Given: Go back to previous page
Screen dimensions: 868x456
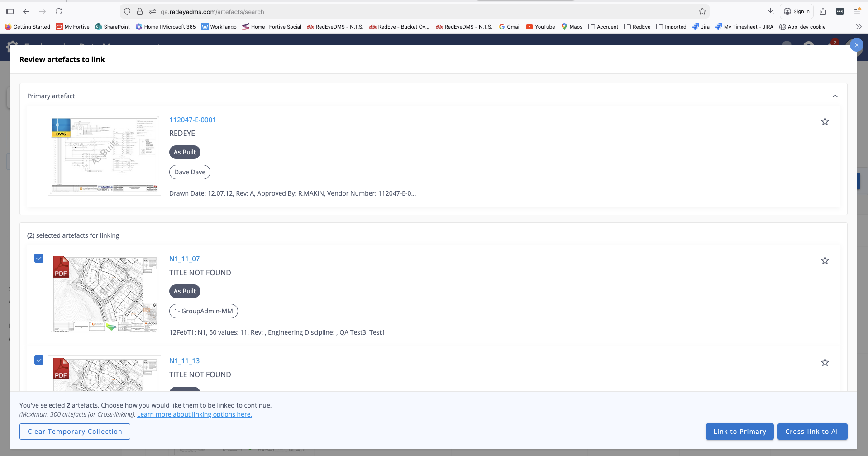Looking at the screenshot, I should [26, 11].
